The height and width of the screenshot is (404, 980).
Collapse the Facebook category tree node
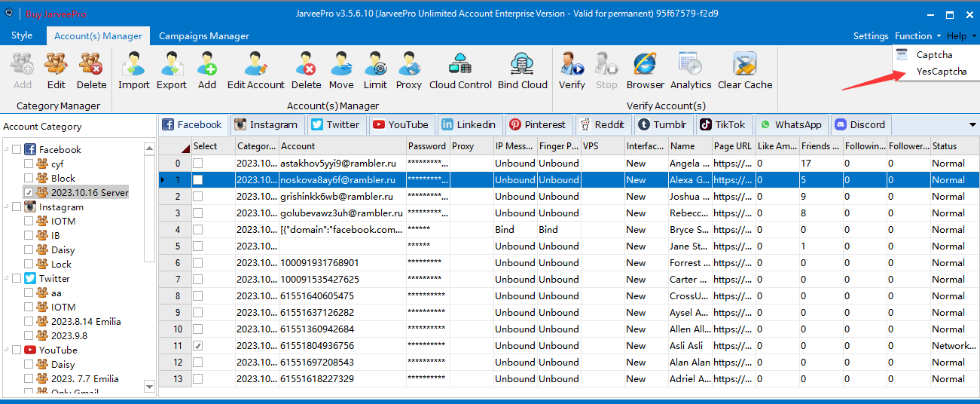coord(7,149)
